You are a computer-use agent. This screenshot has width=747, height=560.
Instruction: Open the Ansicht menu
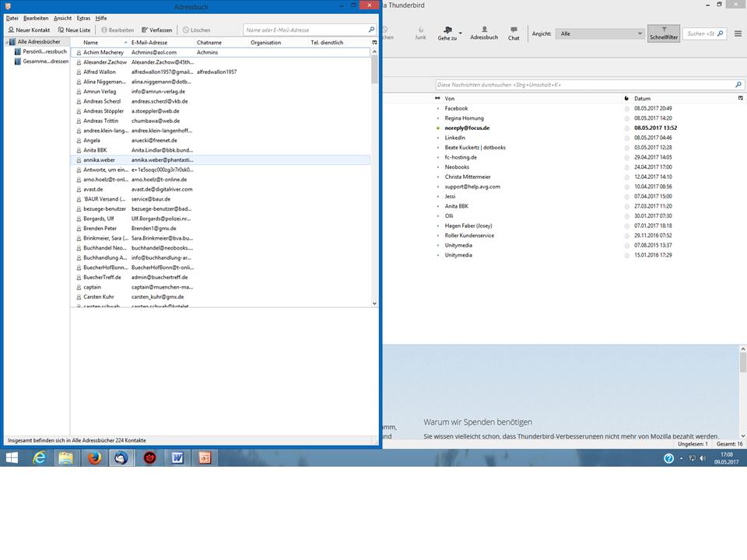pos(62,18)
